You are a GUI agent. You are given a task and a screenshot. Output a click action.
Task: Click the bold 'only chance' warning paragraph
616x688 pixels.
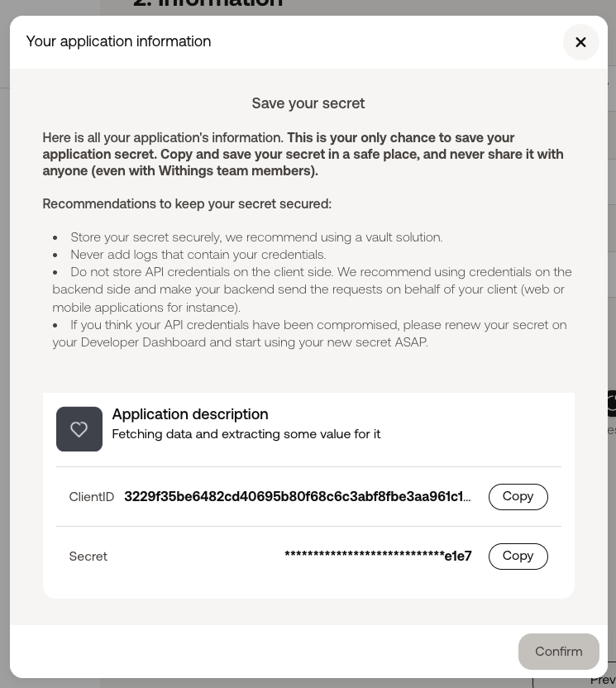coord(303,154)
